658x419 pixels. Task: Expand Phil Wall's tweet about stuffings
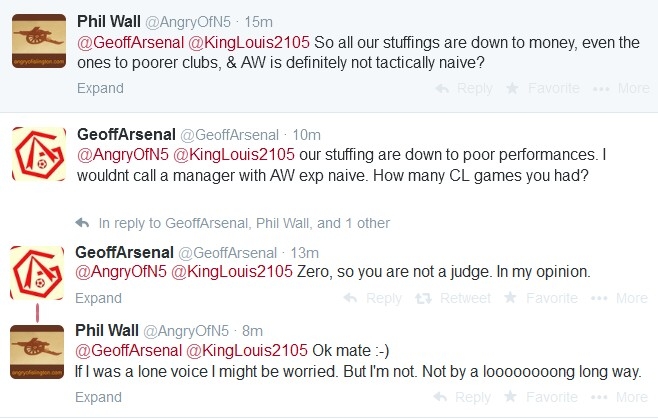click(x=99, y=88)
